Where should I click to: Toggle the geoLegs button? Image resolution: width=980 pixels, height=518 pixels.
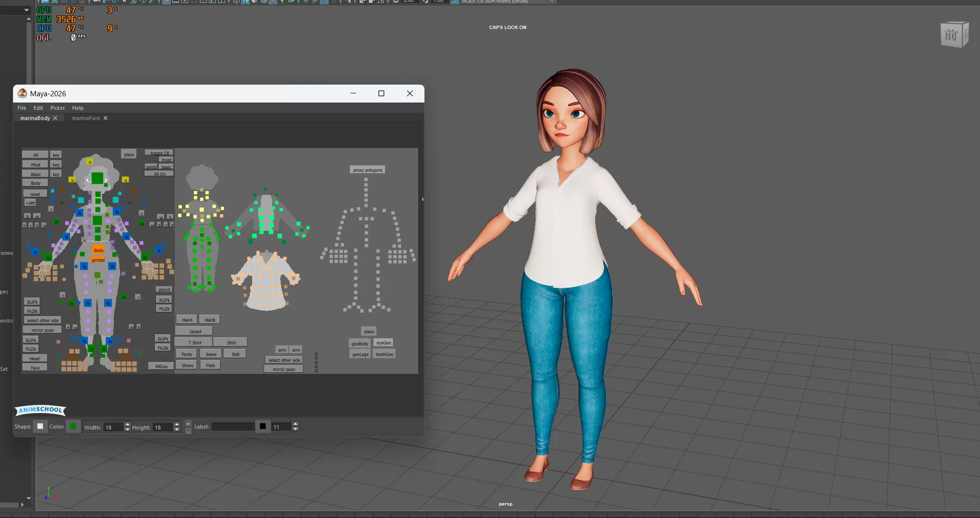click(x=360, y=354)
